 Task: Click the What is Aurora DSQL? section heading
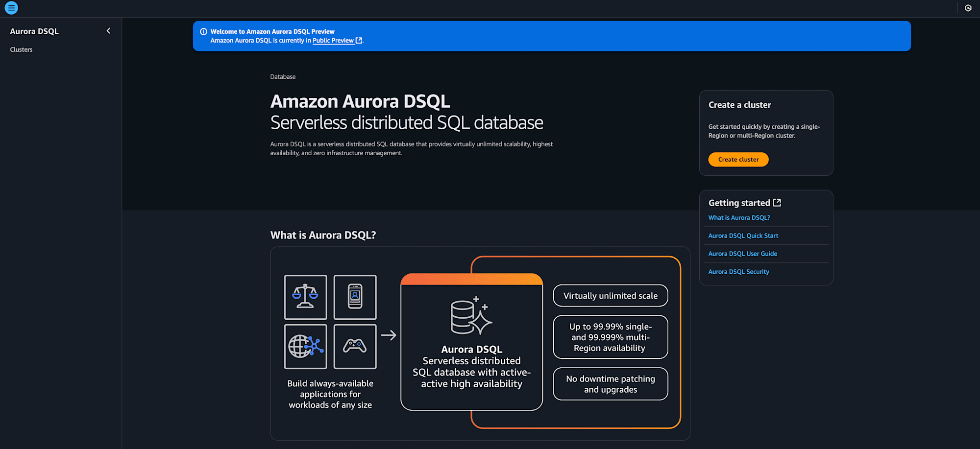pyautogui.click(x=323, y=236)
